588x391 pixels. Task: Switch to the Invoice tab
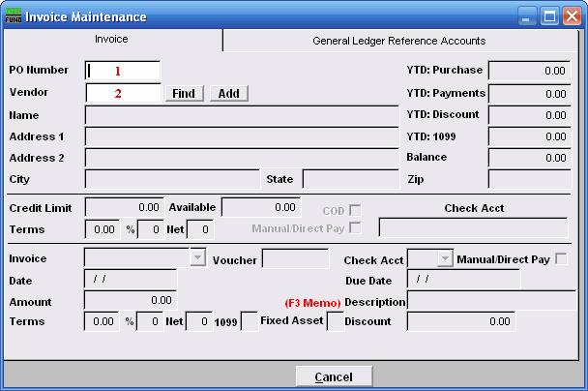[111, 40]
